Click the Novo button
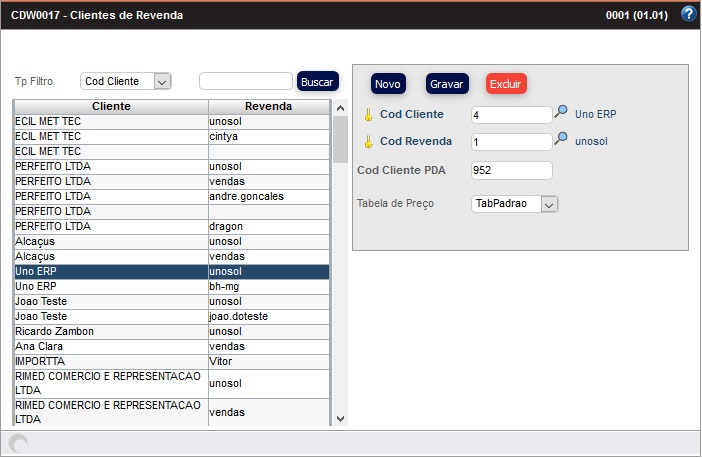Viewport: 702px width, 458px height. [388, 84]
